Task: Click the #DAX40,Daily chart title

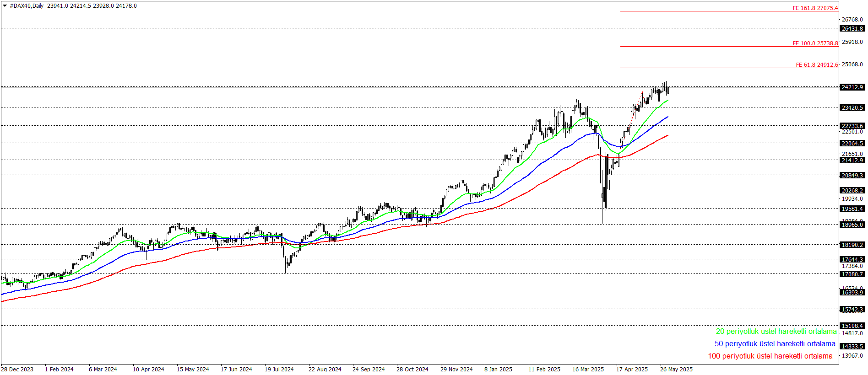Action: [27, 6]
